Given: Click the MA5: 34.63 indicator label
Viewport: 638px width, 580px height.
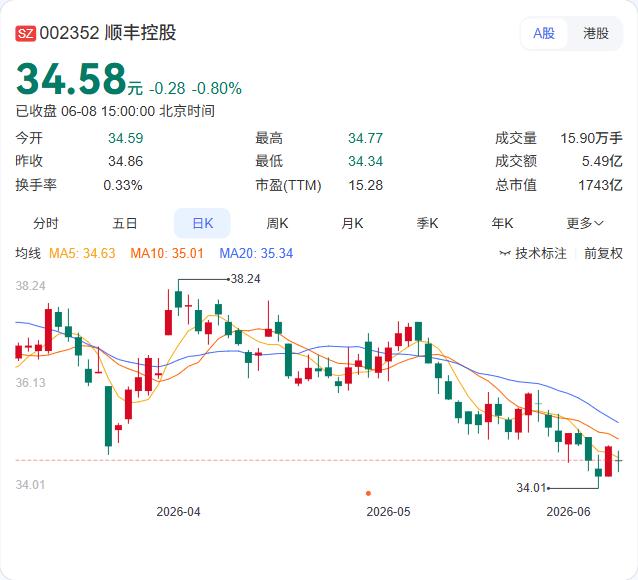Looking at the screenshot, I should tap(82, 253).
